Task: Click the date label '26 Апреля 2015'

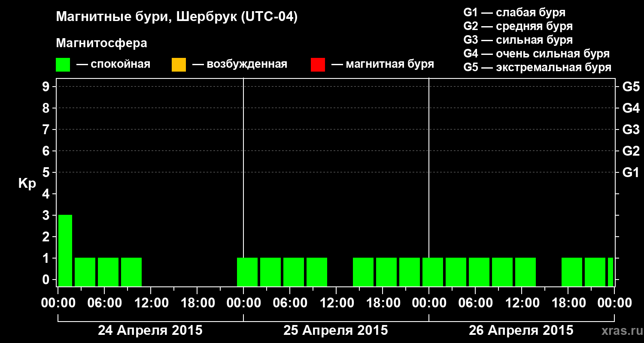Action: coord(521,331)
